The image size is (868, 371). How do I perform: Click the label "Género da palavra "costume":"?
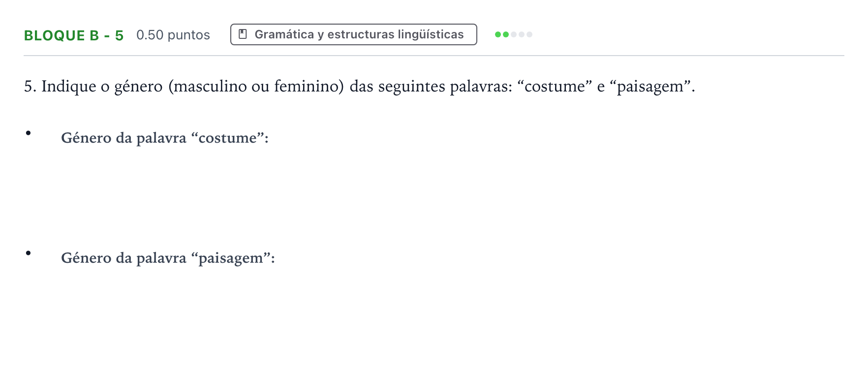[x=165, y=138]
